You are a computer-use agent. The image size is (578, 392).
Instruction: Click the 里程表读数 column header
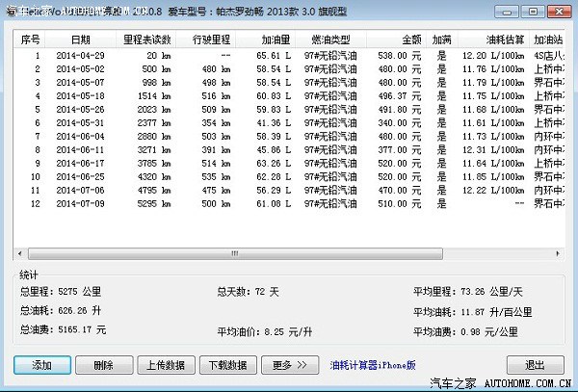[146, 39]
